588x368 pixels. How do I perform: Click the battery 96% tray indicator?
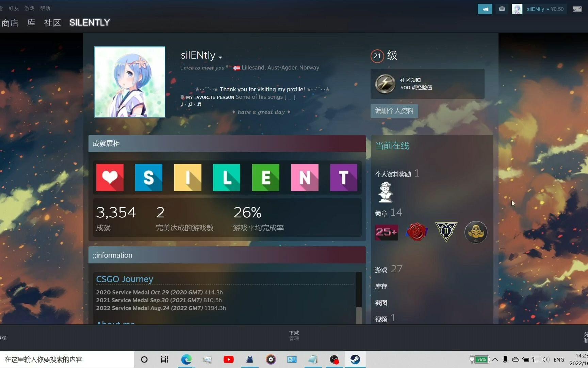click(479, 359)
